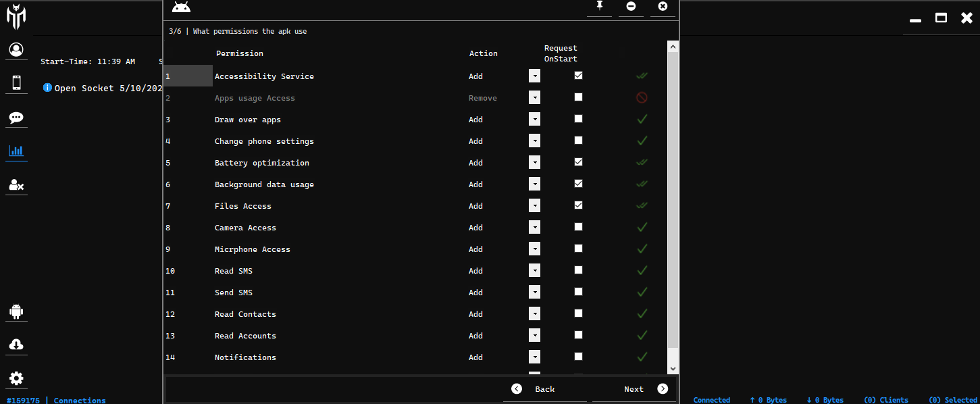Open the settings gear icon
The height and width of the screenshot is (404, 980).
click(16, 378)
